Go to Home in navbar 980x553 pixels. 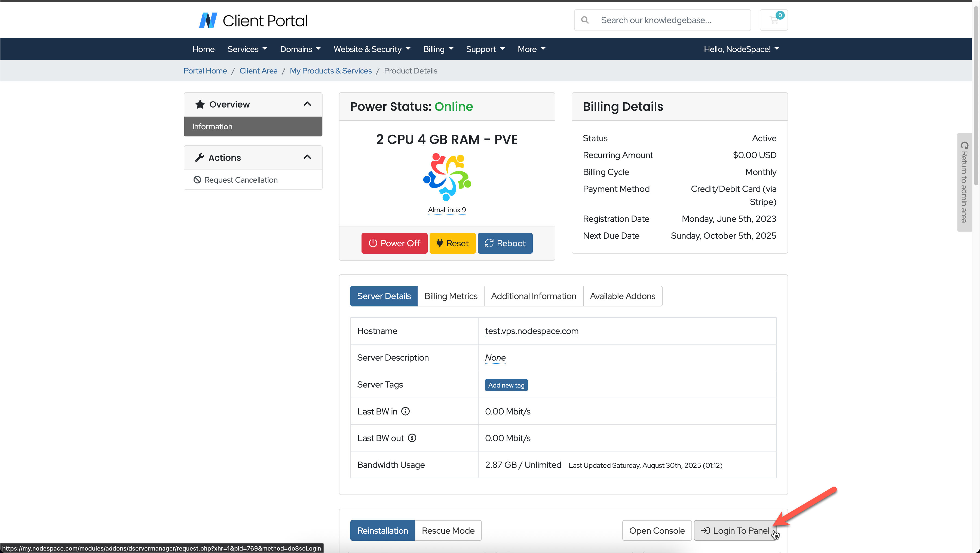point(203,49)
